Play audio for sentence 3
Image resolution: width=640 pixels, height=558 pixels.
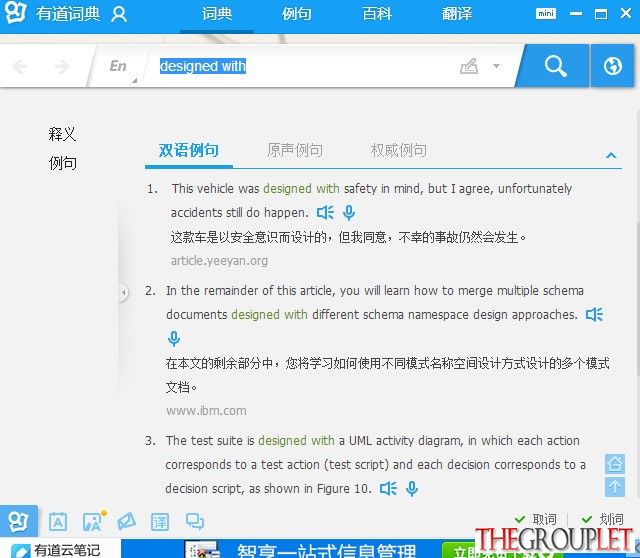388,489
